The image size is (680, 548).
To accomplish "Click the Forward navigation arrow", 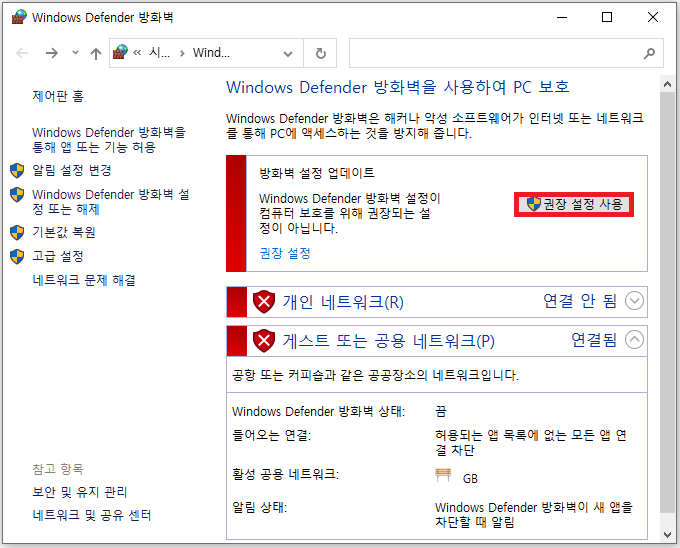I will pyautogui.click(x=52, y=53).
